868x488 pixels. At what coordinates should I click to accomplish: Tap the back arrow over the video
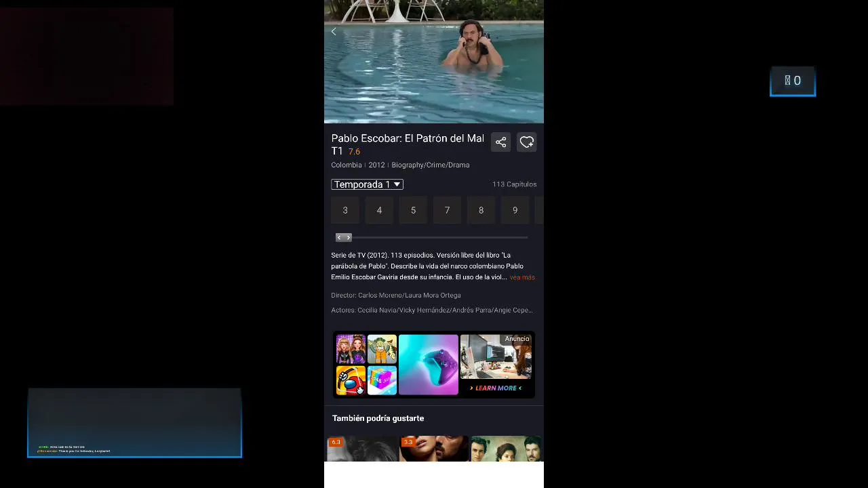(x=334, y=32)
